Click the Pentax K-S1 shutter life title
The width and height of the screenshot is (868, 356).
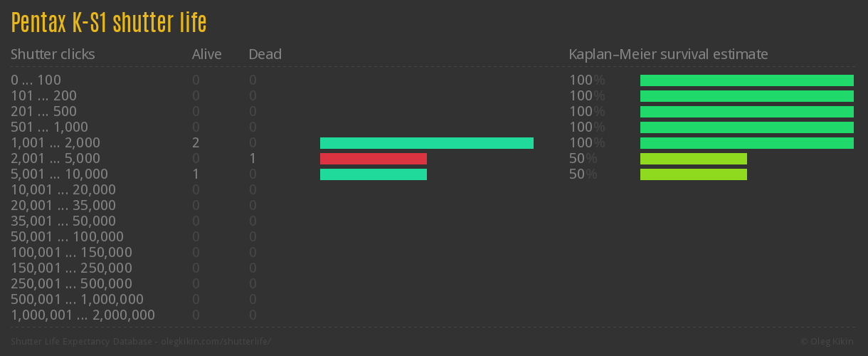[109, 23]
